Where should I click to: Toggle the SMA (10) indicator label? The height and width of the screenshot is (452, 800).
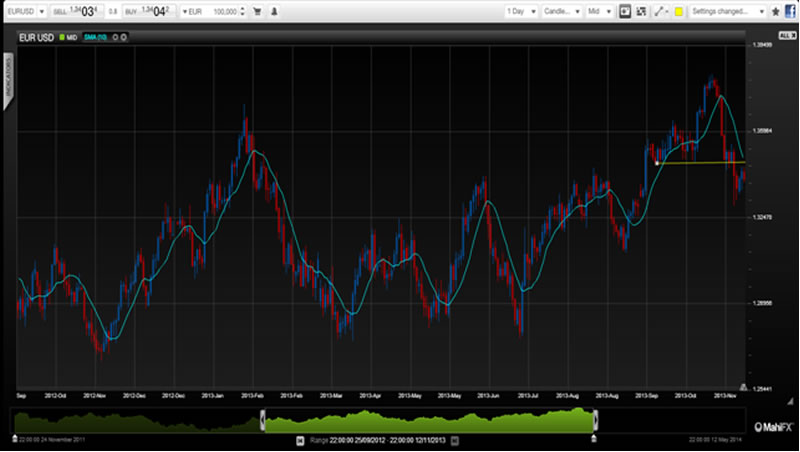tap(96, 37)
